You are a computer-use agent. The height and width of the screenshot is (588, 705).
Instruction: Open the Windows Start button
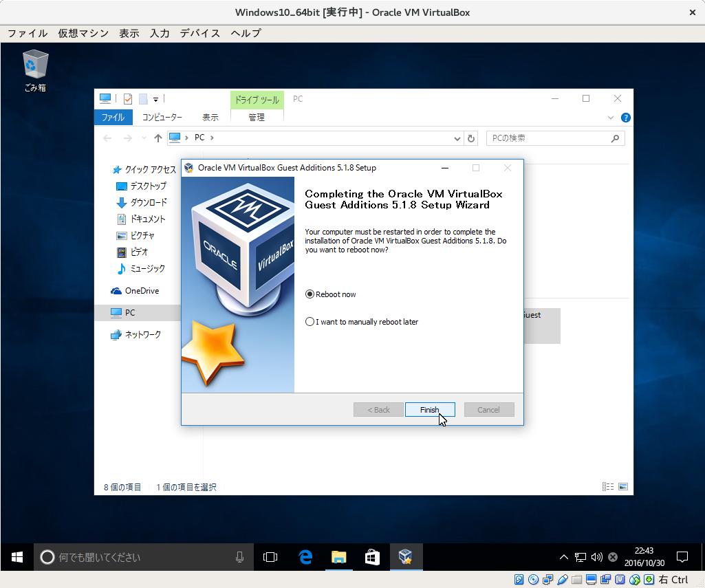point(17,558)
